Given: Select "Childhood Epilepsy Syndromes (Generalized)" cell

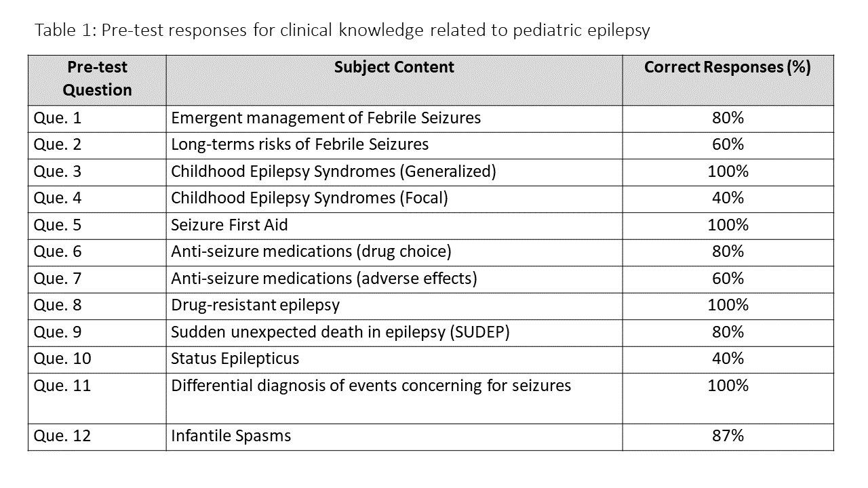Looking at the screenshot, I should (334, 171).
